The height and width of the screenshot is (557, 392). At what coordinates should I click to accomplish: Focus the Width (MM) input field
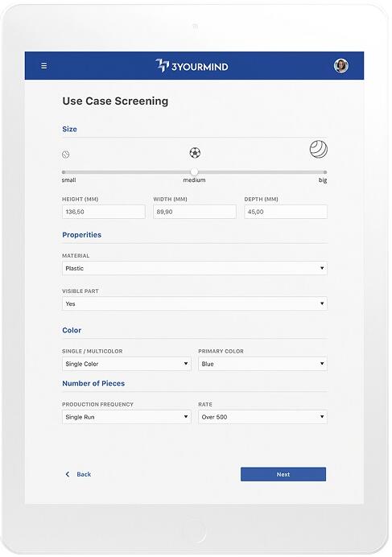point(195,212)
